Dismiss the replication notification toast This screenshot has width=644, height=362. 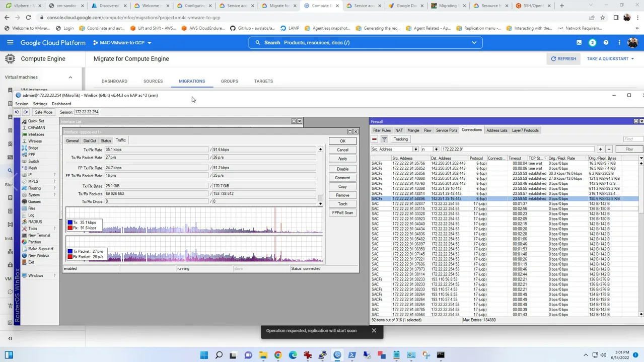pyautogui.click(x=374, y=331)
